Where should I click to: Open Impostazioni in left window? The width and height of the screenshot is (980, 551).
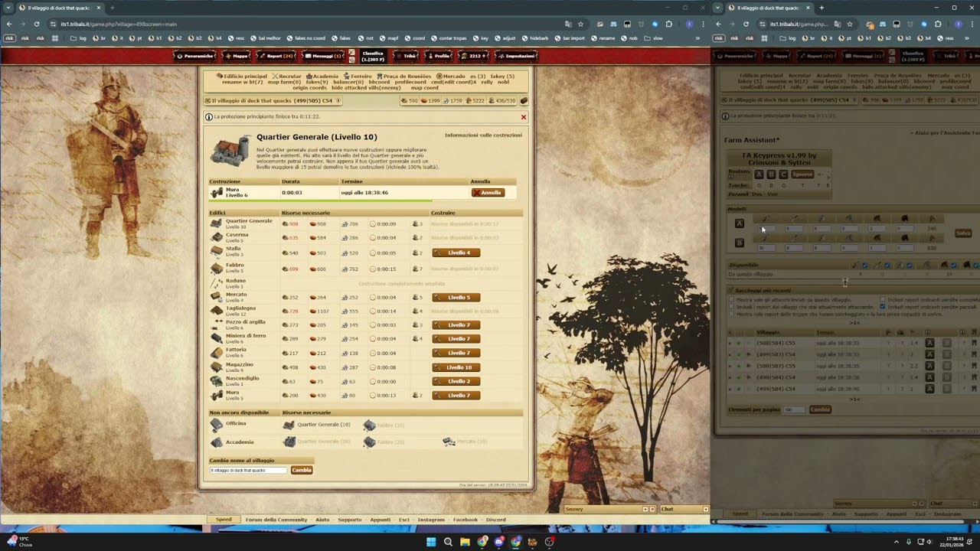pos(517,56)
